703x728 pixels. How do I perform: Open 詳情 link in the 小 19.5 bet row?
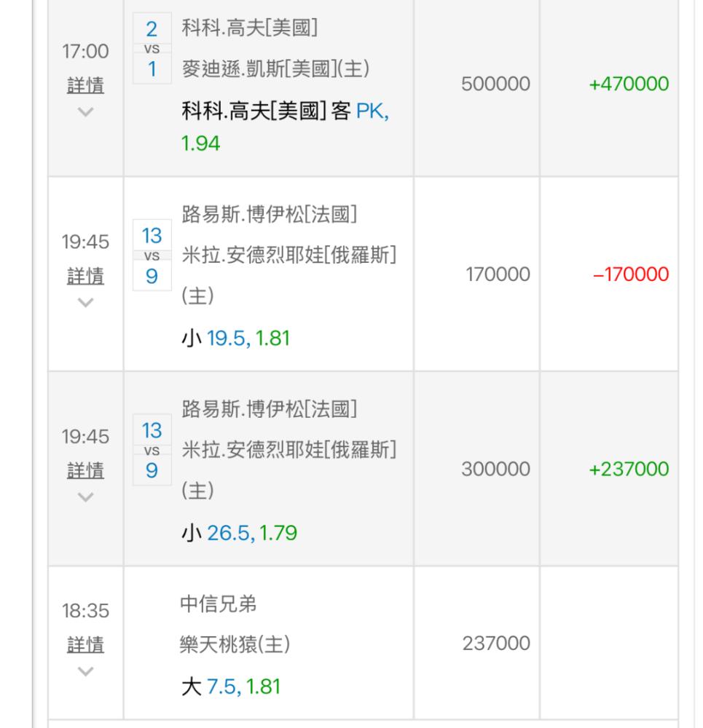[x=85, y=277]
